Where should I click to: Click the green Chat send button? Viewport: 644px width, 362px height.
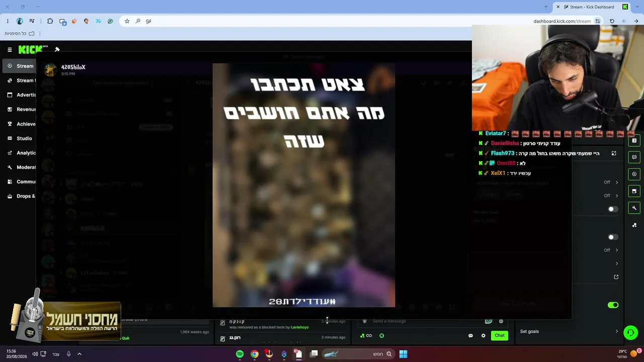coord(500,335)
